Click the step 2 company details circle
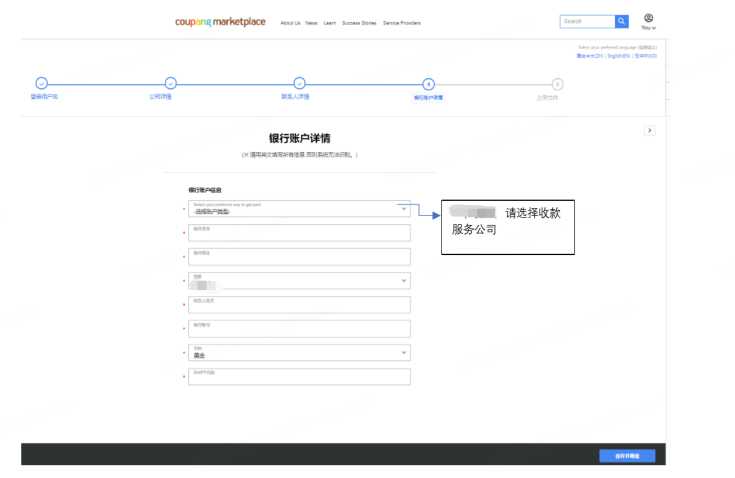 170,84
